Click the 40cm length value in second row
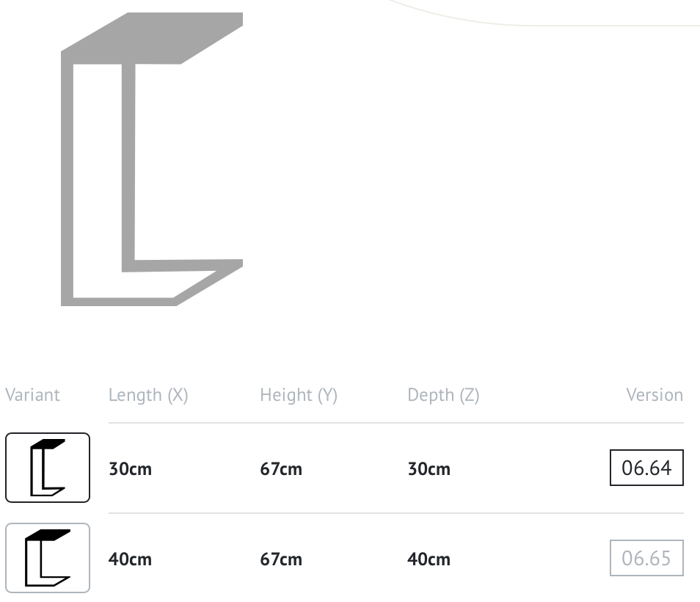The height and width of the screenshot is (602, 700). (130, 559)
